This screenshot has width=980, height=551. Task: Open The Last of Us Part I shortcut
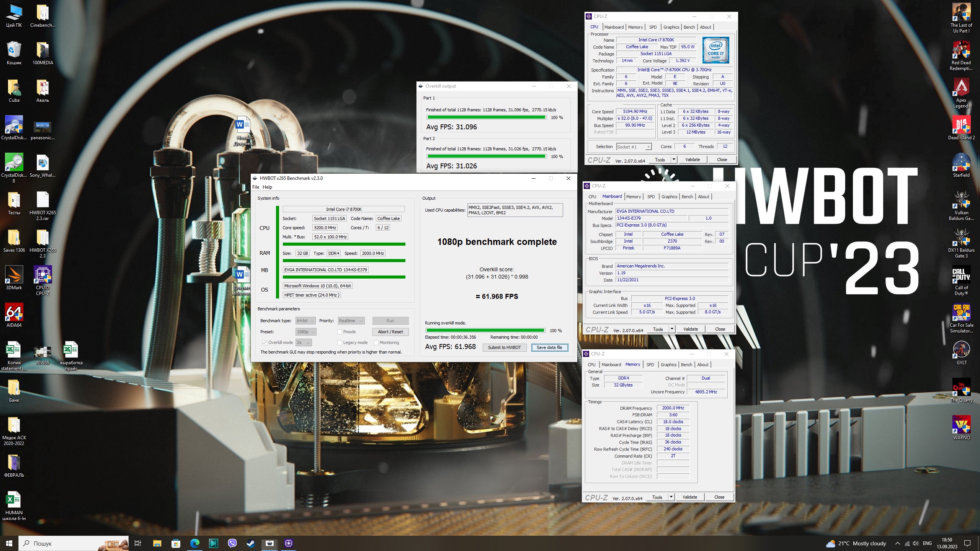pos(961,18)
